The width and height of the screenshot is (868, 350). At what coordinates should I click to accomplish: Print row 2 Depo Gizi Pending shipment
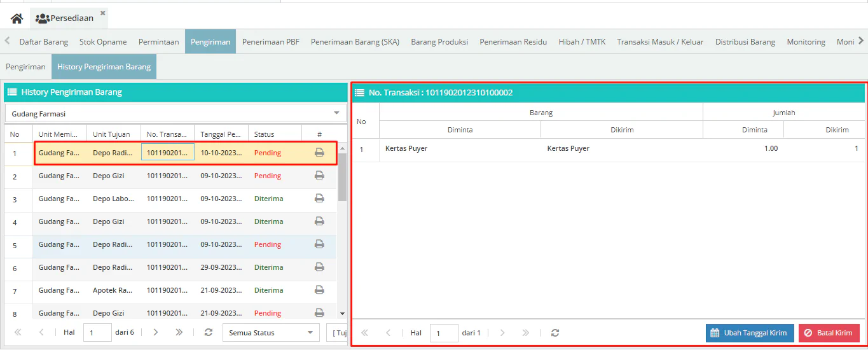319,176
